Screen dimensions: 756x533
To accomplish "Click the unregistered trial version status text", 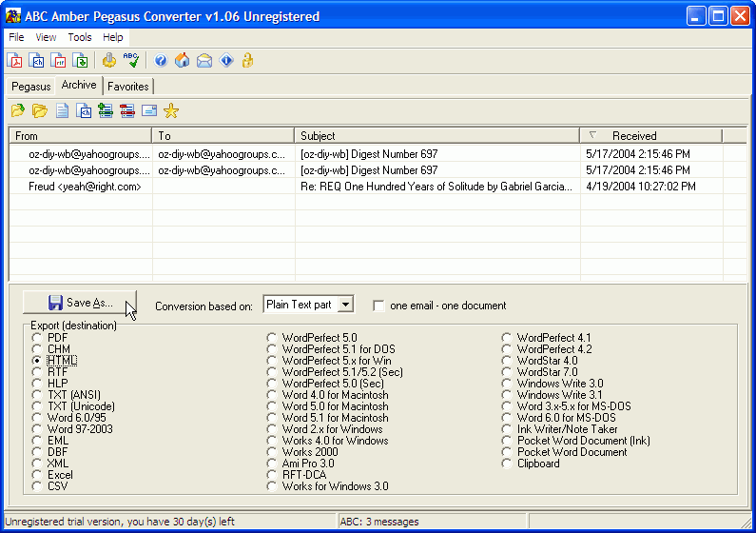I will click(x=120, y=522).
